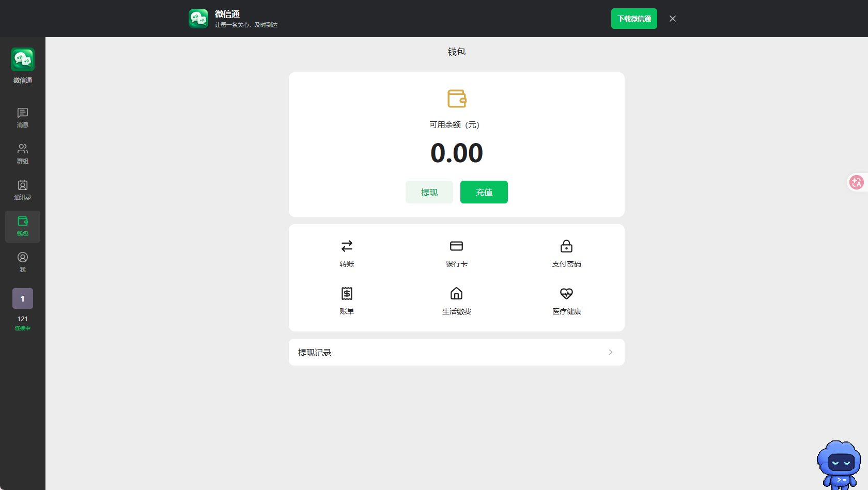Open 生活缴费 utilities payment icon
This screenshot has height=490, width=868.
point(456,293)
